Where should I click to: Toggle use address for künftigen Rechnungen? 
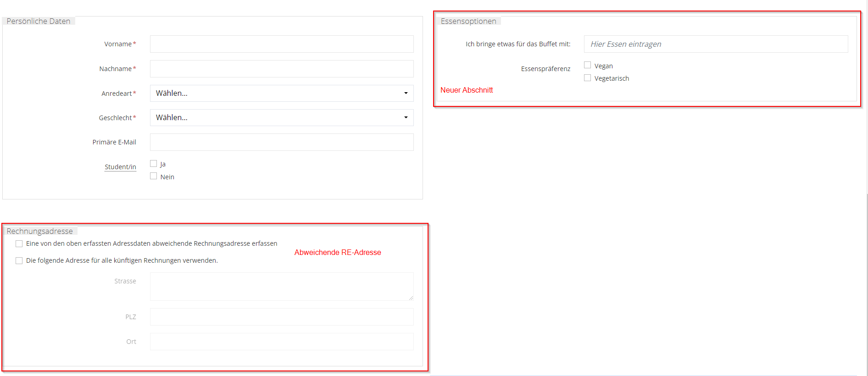point(19,260)
